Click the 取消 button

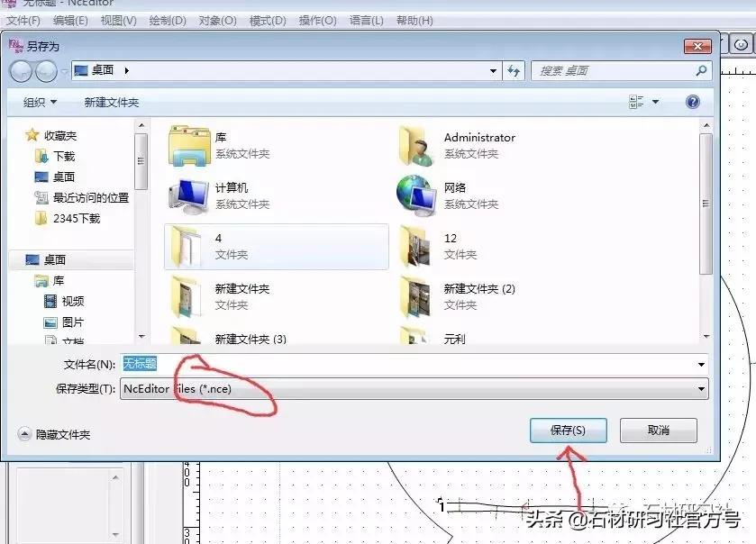coord(658,431)
